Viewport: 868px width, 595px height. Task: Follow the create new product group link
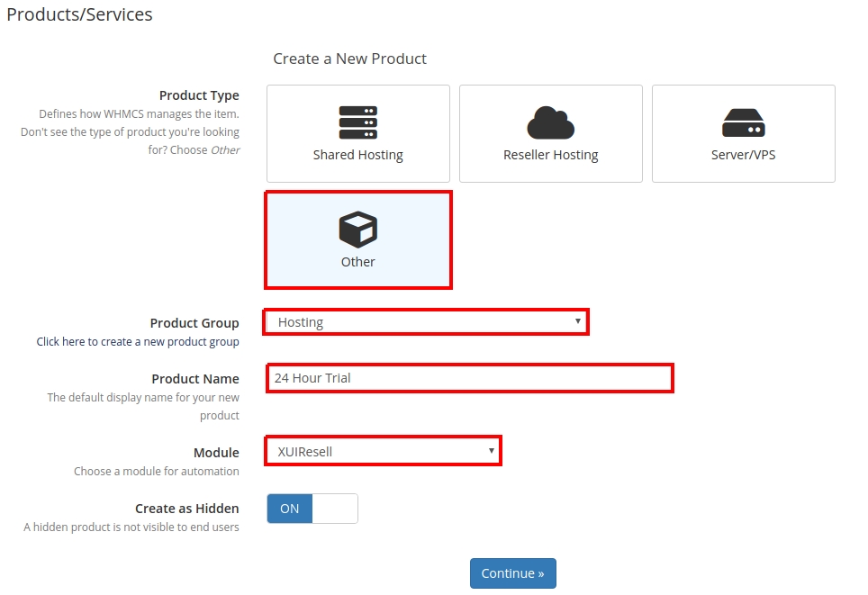coord(138,342)
